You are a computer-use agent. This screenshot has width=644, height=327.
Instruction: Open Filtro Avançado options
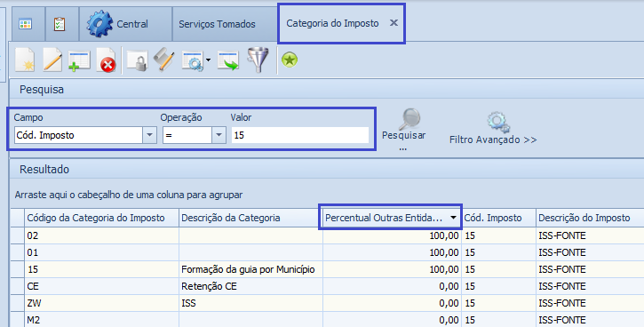click(x=493, y=128)
